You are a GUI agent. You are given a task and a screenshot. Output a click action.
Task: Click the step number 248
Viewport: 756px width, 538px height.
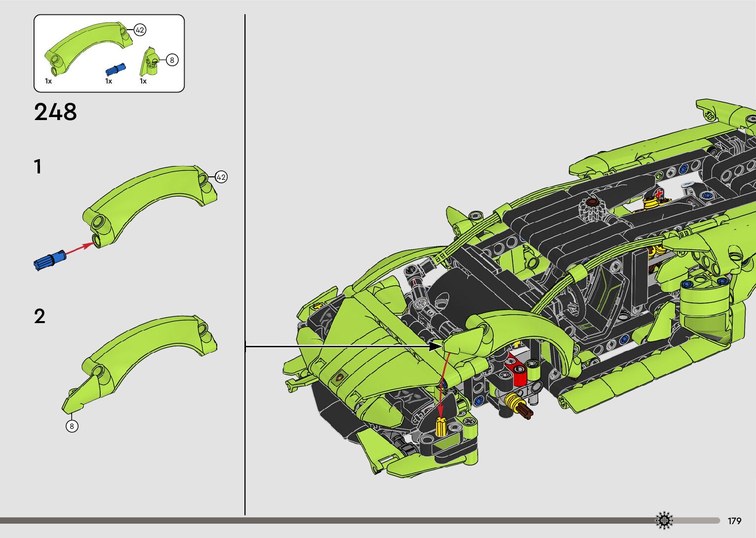[55, 112]
